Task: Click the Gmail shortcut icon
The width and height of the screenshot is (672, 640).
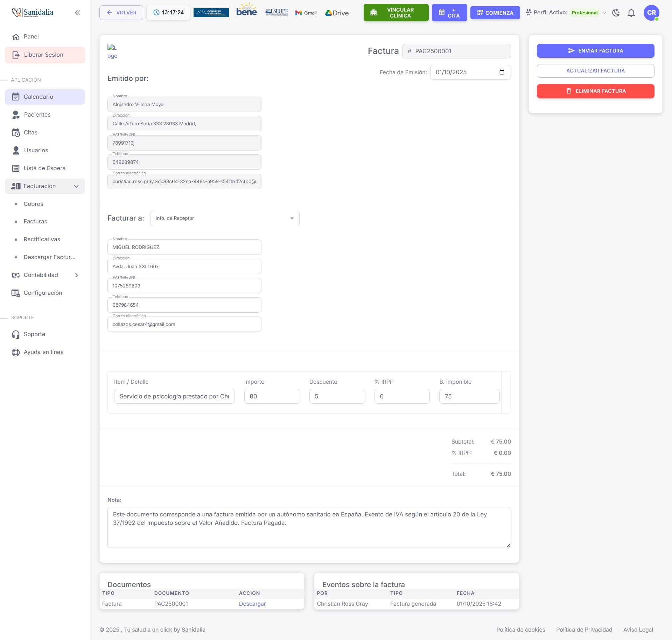Action: click(x=306, y=13)
